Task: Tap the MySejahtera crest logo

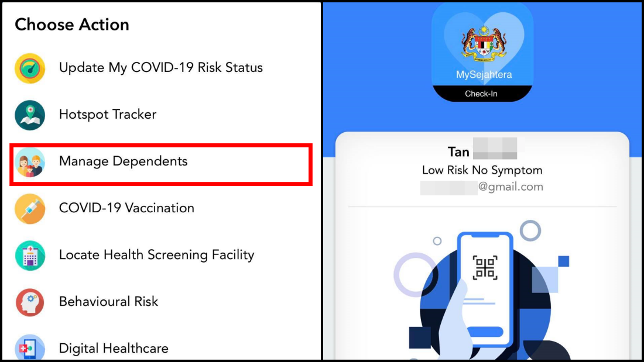Action: coord(484,42)
